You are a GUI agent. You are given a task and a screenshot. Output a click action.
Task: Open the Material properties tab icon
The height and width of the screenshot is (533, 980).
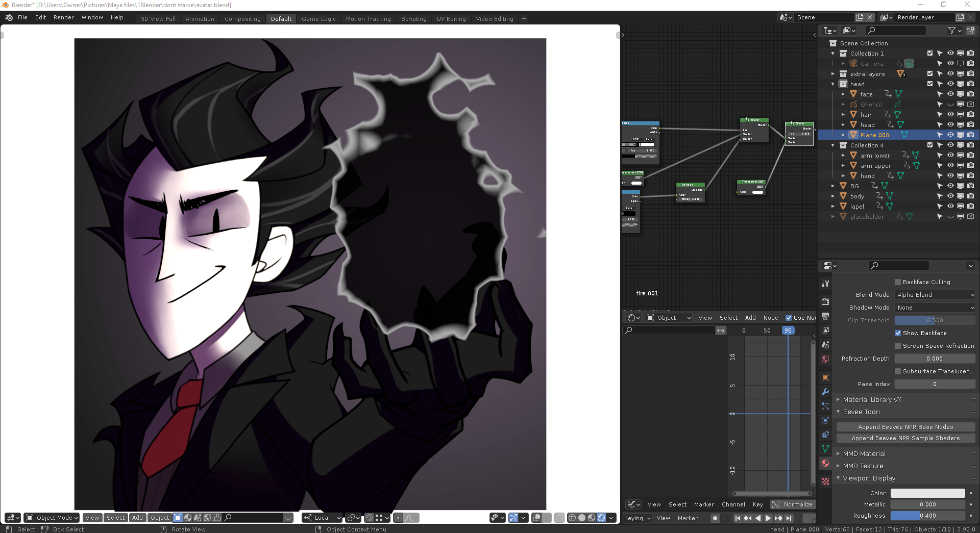(825, 463)
